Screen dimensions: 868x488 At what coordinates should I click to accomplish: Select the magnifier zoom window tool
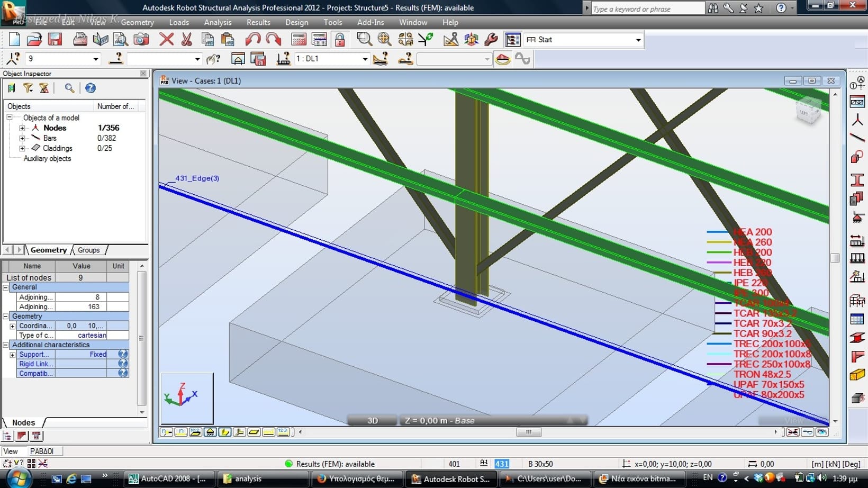(x=364, y=40)
